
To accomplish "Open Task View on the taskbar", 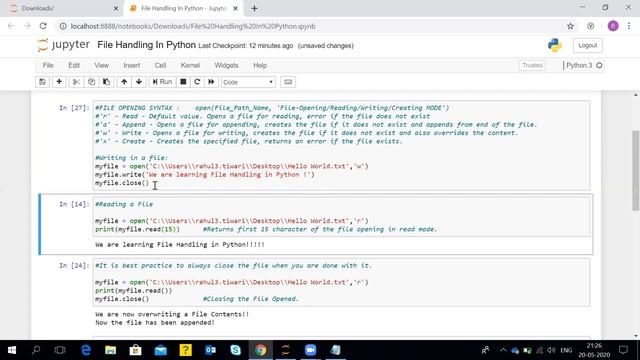I will point(60,350).
